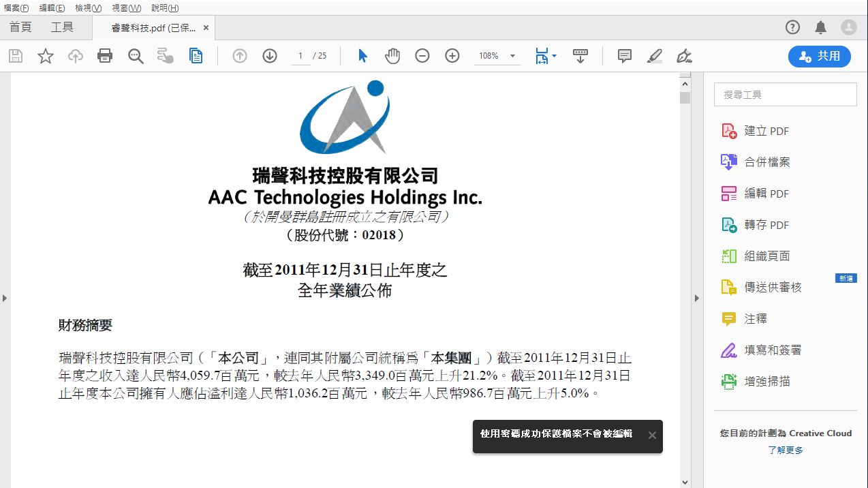Click the blue 共用 button
Image resolution: width=868 pixels, height=488 pixels.
tap(819, 57)
